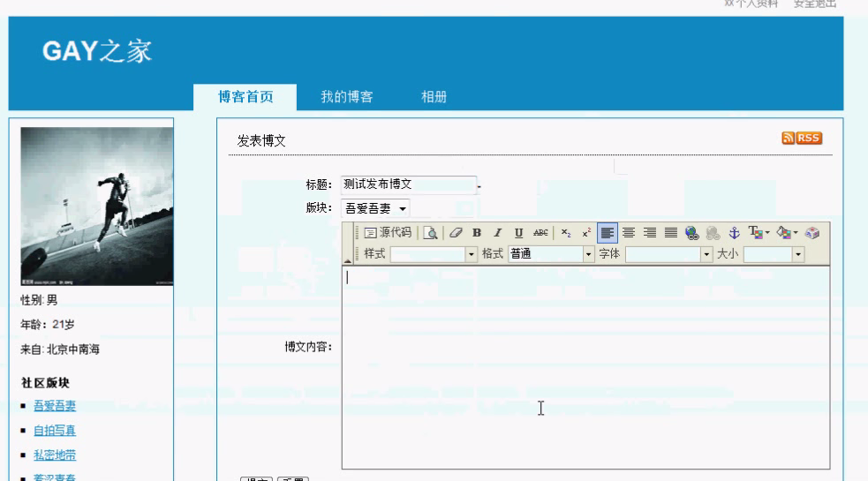Screen dimensions: 868x481
Task: Center align the text
Action: 629,232
